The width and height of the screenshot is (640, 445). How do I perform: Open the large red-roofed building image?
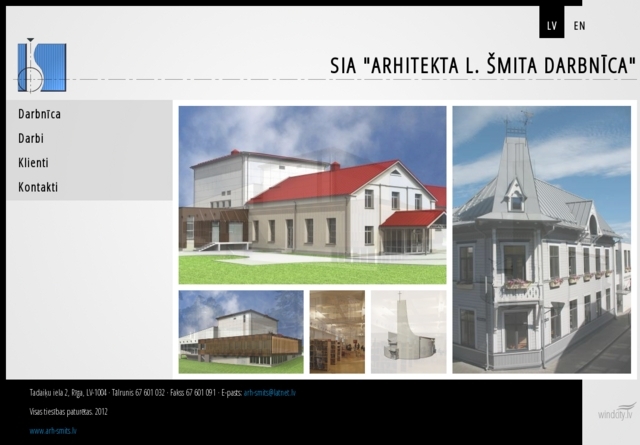[x=312, y=195]
